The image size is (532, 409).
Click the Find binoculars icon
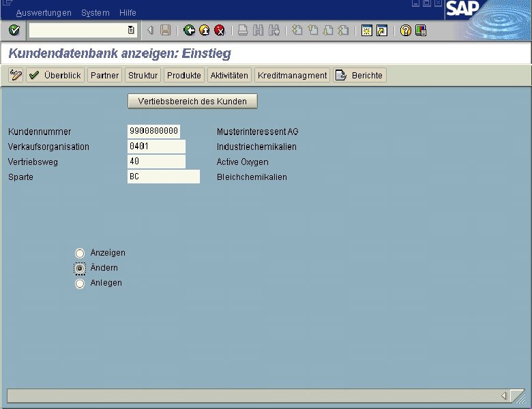(258, 31)
